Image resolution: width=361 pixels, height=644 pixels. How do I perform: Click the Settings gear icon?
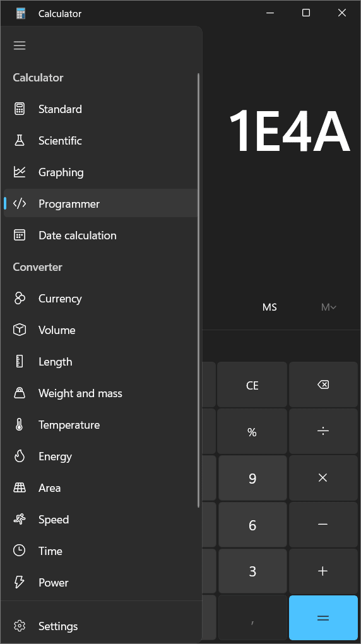[x=20, y=626]
